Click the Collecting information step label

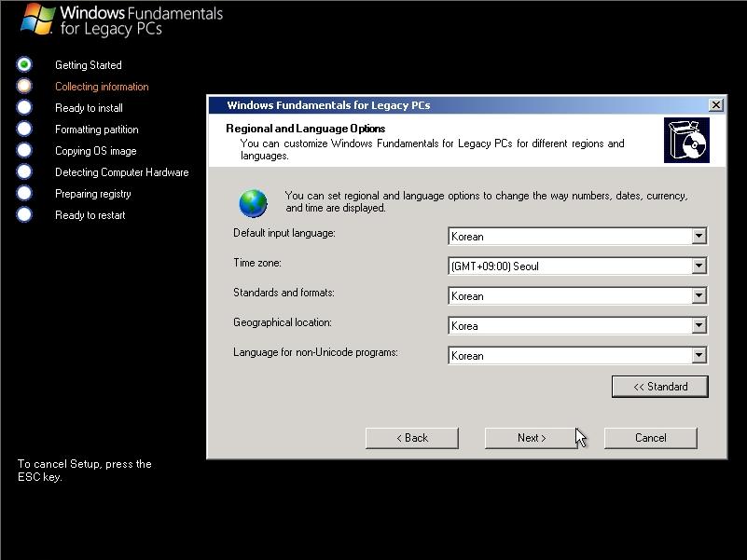[x=102, y=87]
